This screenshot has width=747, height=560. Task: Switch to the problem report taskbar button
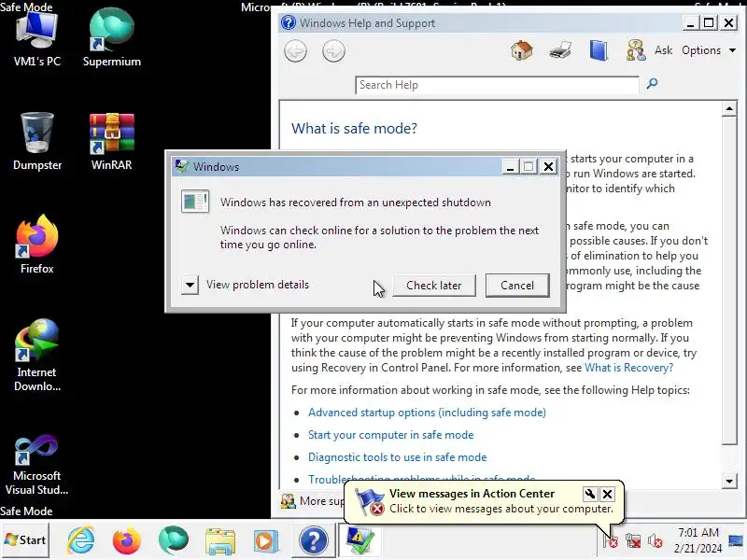pyautogui.click(x=359, y=540)
